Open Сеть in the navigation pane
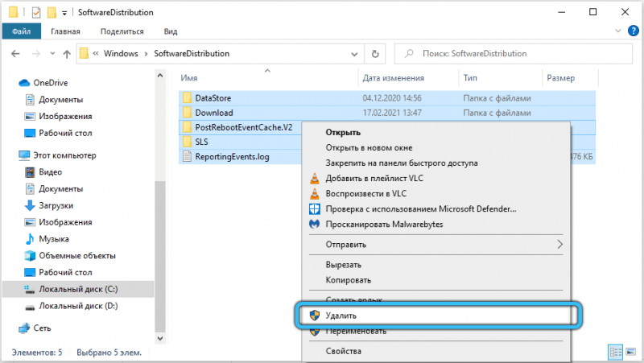 click(x=35, y=328)
